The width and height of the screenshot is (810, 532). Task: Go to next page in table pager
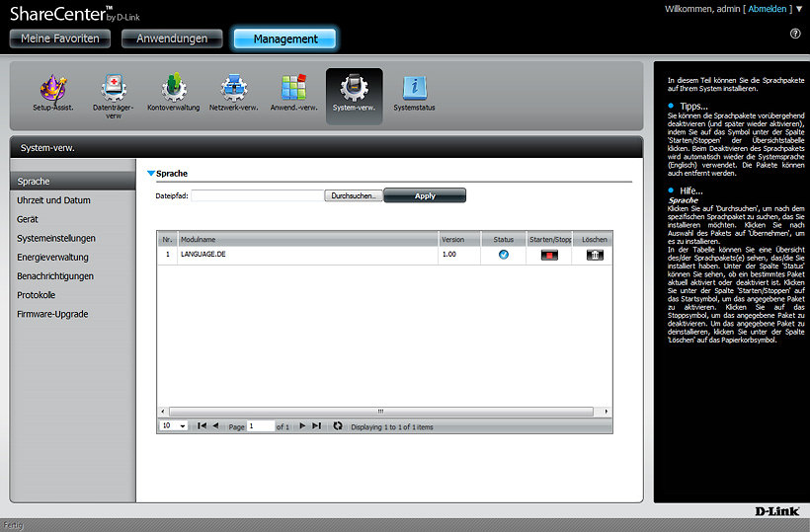click(302, 425)
